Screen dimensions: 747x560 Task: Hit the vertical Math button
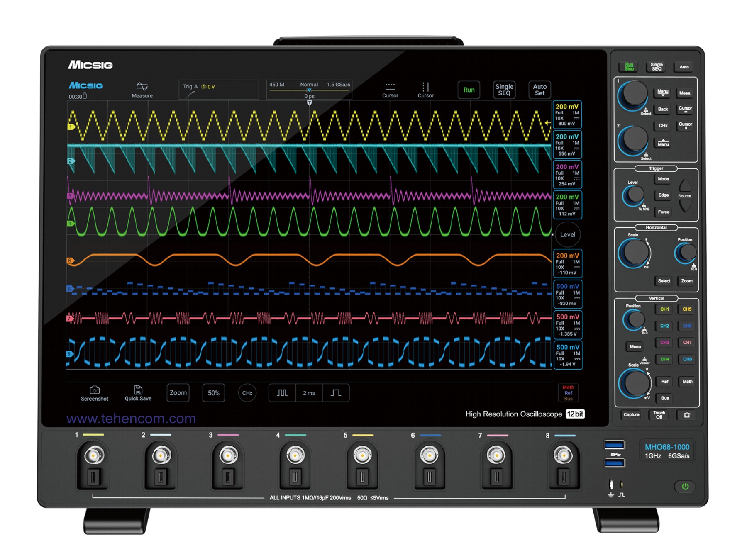tap(687, 381)
